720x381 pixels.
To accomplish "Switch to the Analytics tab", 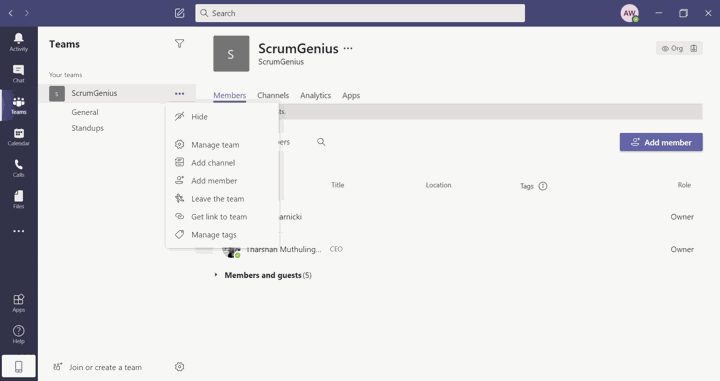I will (315, 95).
